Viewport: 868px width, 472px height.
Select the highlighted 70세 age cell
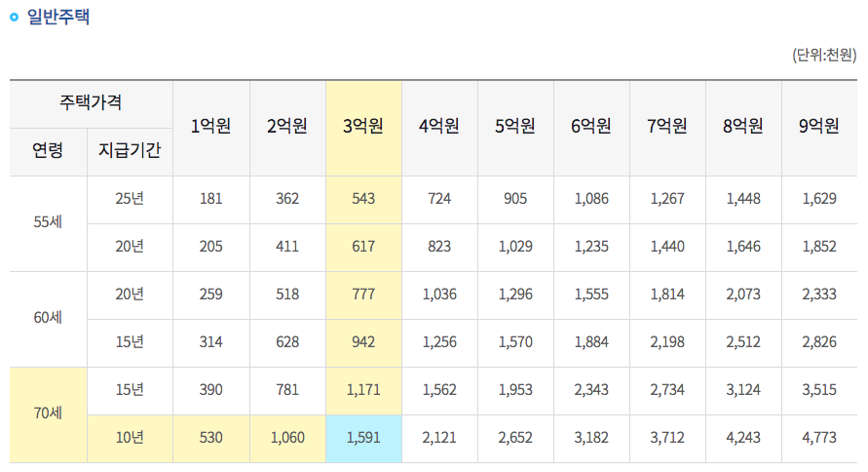pyautogui.click(x=48, y=414)
